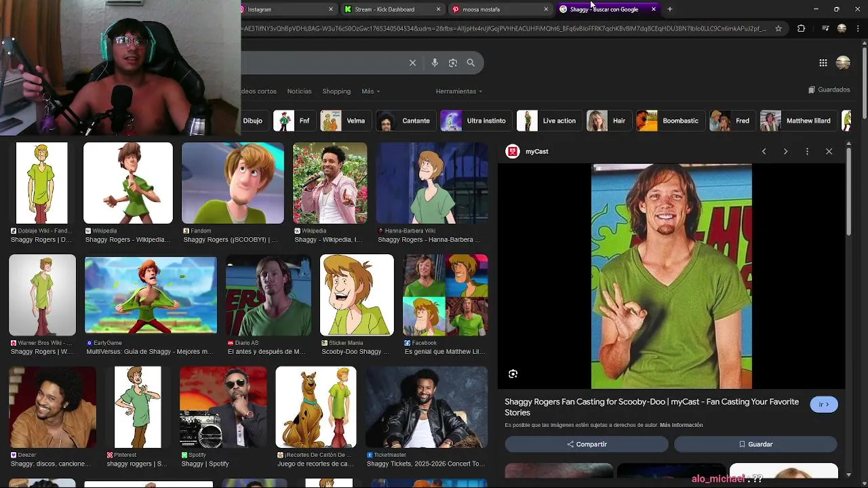Open the Noticias search filter
The height and width of the screenshot is (488, 868).
tap(299, 91)
